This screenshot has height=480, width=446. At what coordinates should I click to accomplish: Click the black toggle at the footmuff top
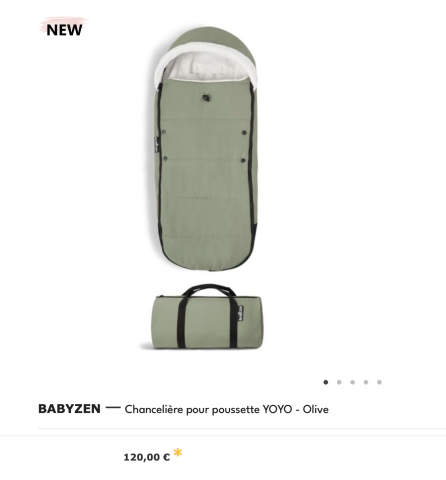206,98
